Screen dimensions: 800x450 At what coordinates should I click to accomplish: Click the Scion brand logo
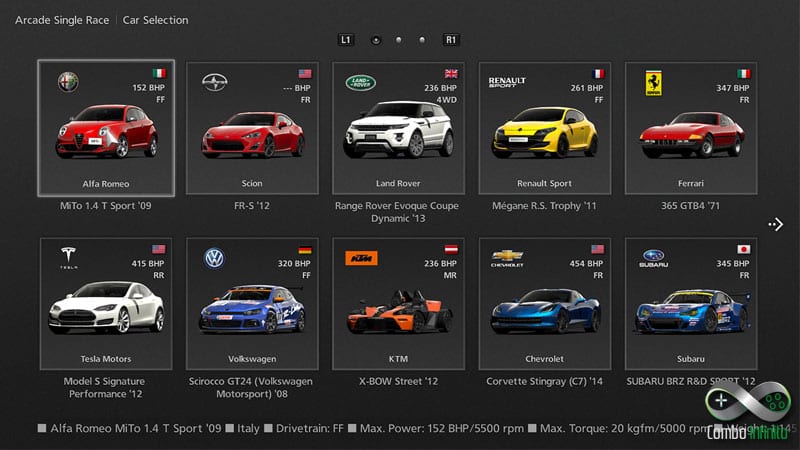click(x=215, y=82)
